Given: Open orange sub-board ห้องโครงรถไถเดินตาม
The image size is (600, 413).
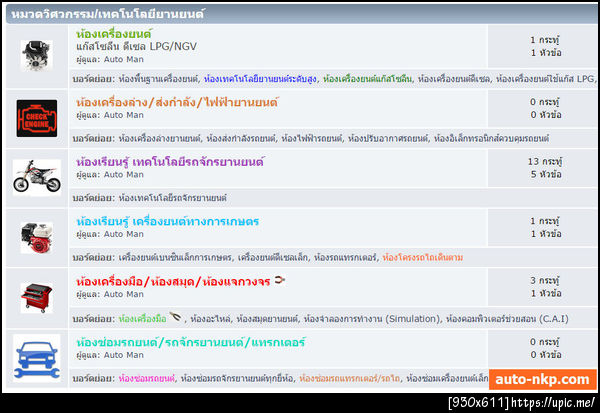Looking at the screenshot, I should (422, 257).
